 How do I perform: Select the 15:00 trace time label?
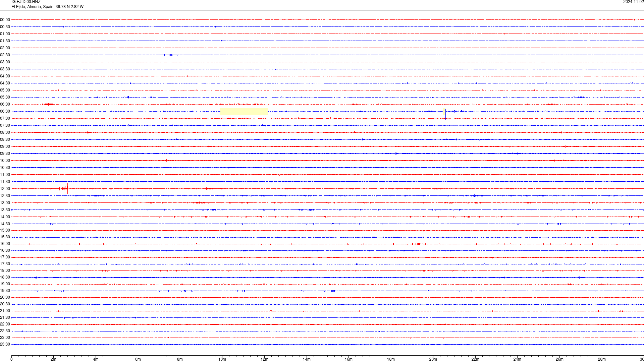(x=5, y=230)
